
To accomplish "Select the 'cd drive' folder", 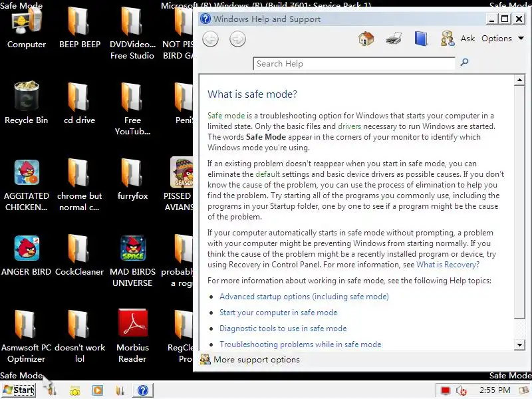I will pos(79,104).
